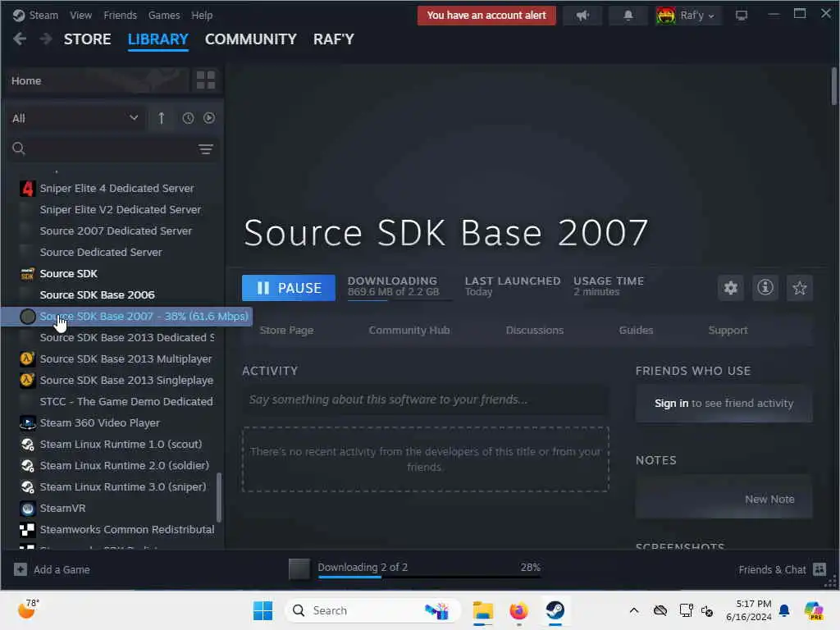Click the Add a Game plus icon
This screenshot has height=630, width=840.
coord(21,569)
